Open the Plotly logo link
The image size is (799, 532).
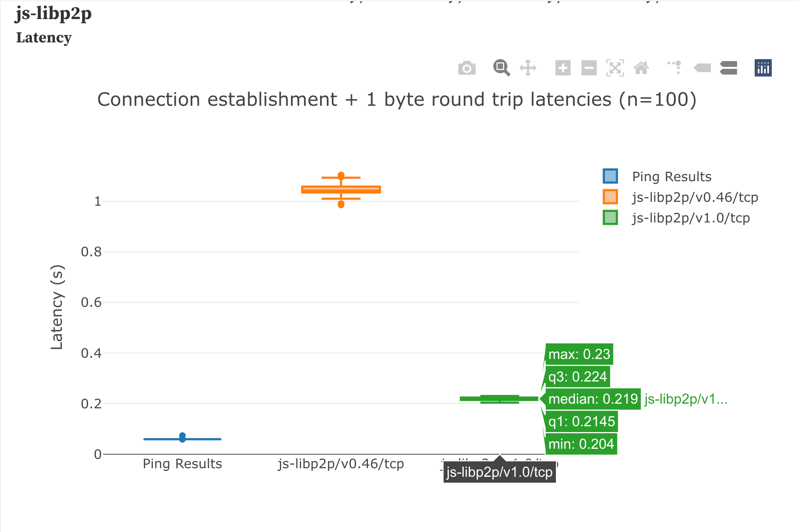tap(763, 68)
